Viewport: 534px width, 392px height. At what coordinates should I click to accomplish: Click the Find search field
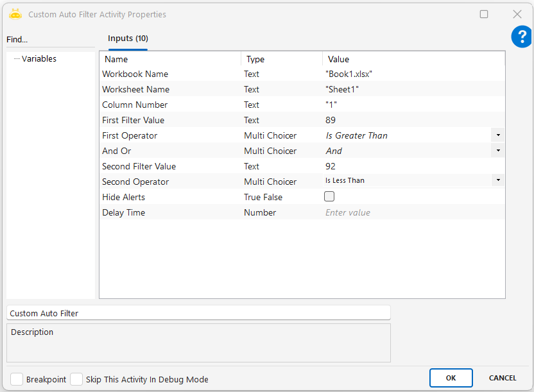(50, 40)
